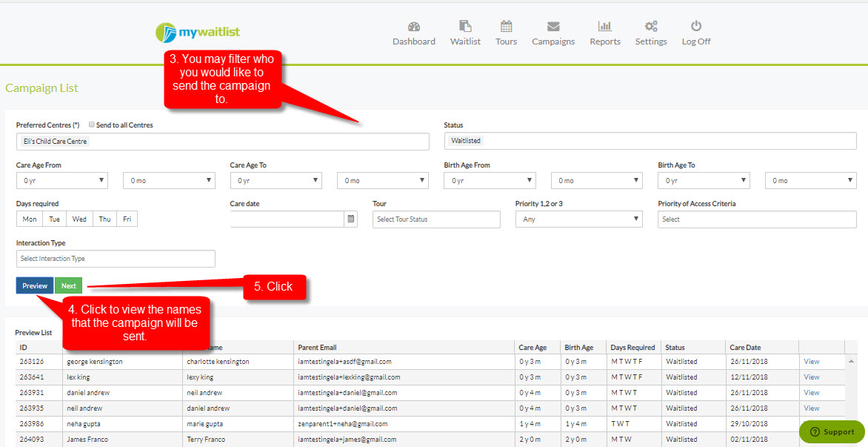This screenshot has width=868, height=447.
Task: Select the Campaigns envelope icon
Action: pos(553,27)
